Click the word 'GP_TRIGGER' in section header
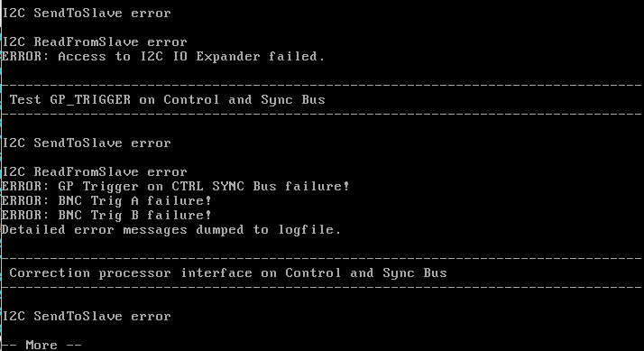The width and height of the screenshot is (644, 351). [x=90, y=100]
